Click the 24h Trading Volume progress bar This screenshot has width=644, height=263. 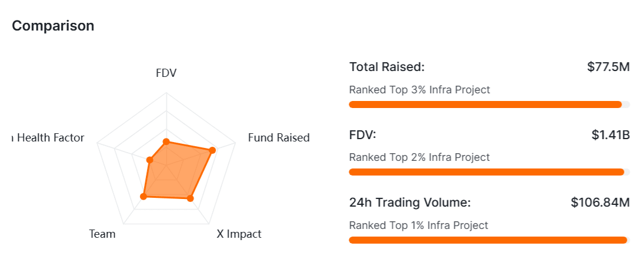[488, 240]
